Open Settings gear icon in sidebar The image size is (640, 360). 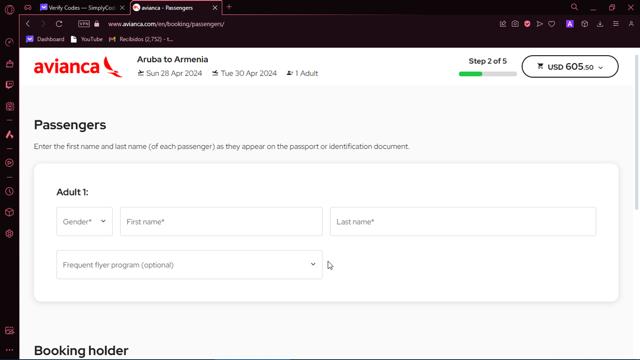(x=9, y=233)
